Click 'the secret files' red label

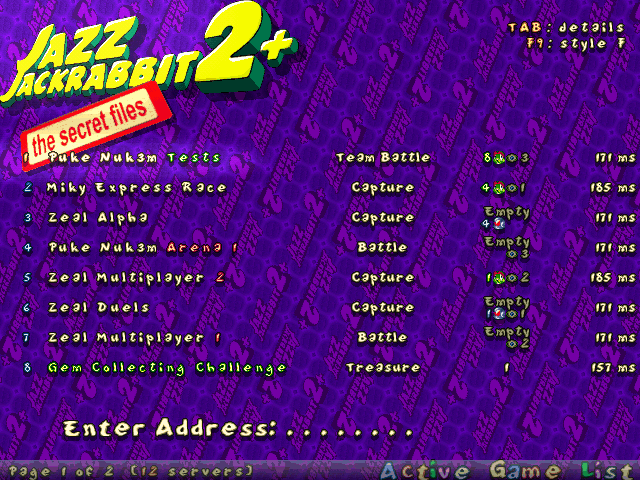(95, 127)
